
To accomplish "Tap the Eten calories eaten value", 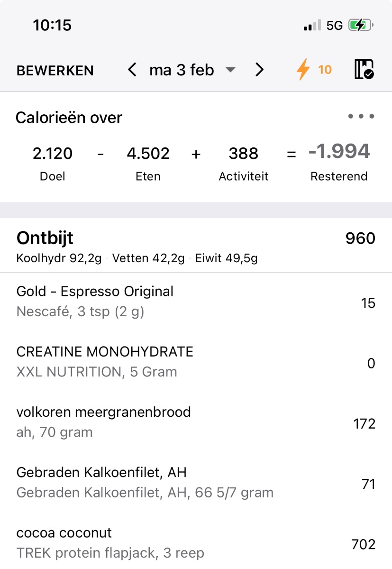I will [148, 154].
